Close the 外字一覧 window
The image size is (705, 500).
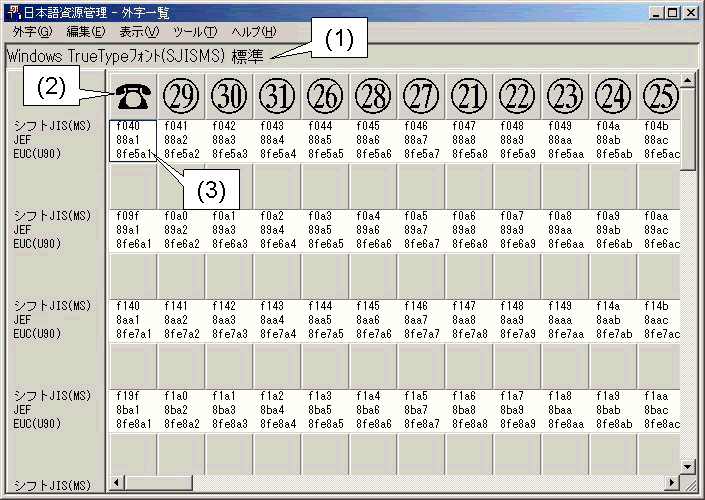691,13
